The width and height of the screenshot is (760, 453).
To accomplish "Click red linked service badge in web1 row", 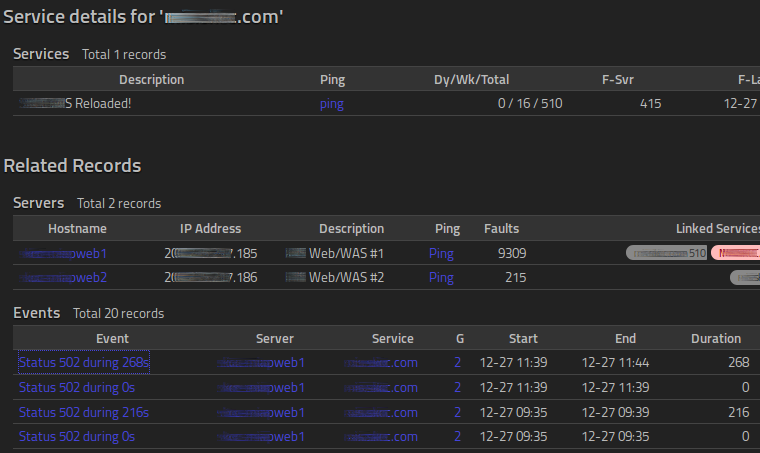I will 735,253.
